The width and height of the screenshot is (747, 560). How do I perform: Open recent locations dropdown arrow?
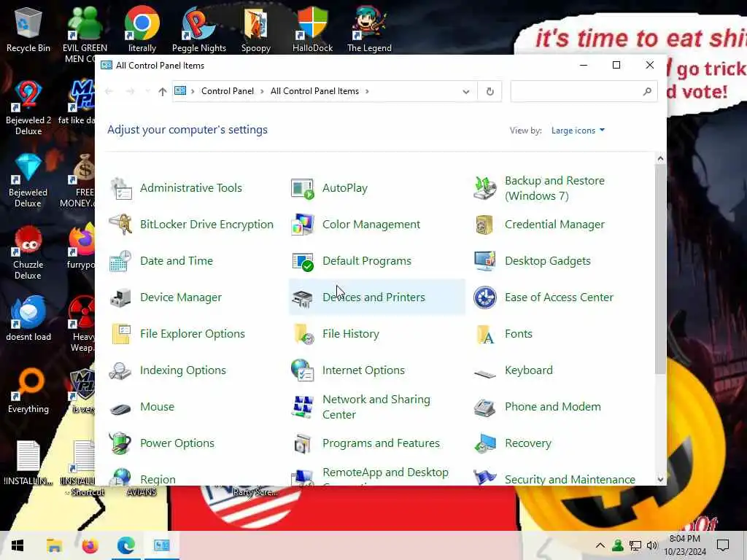click(x=147, y=91)
